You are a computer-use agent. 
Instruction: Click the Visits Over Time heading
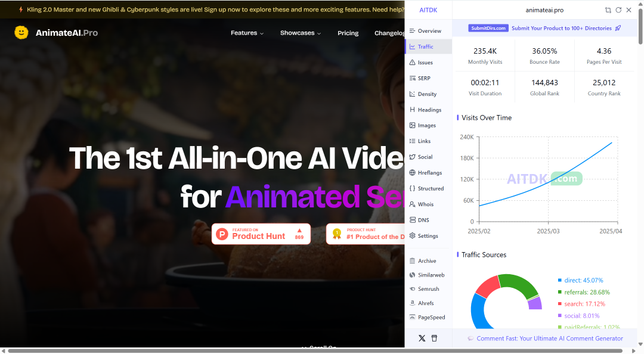pos(487,117)
